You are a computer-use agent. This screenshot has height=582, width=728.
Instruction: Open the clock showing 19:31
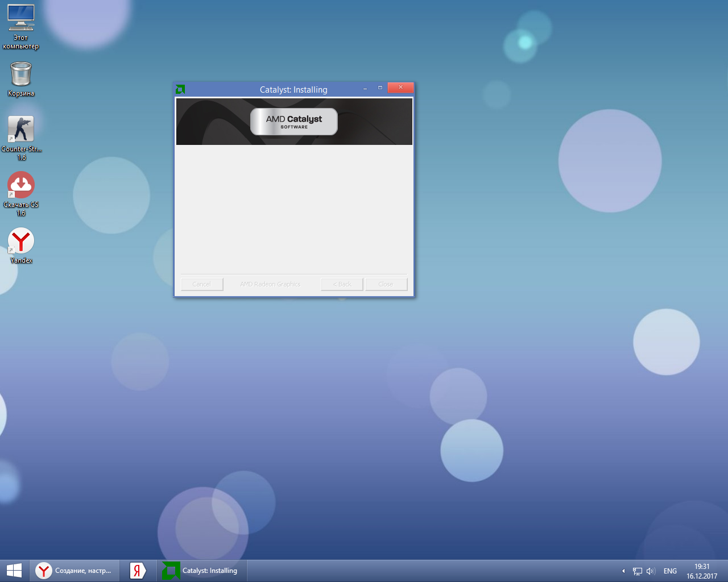(x=702, y=571)
